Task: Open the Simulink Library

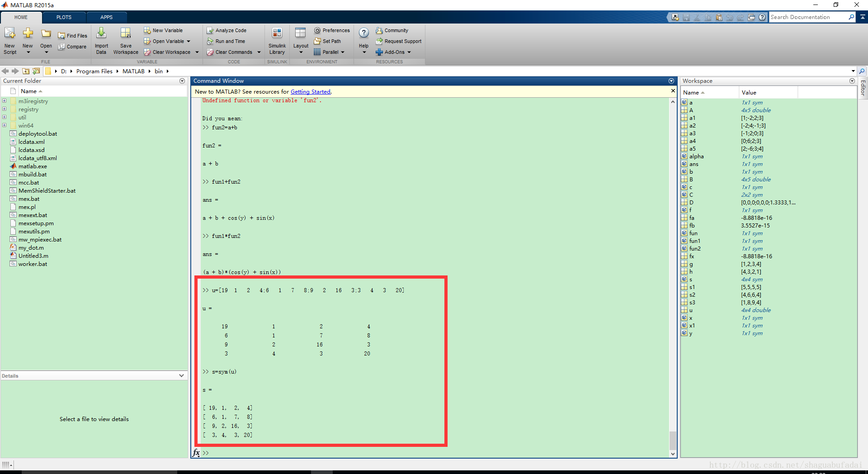Action: pos(277,41)
